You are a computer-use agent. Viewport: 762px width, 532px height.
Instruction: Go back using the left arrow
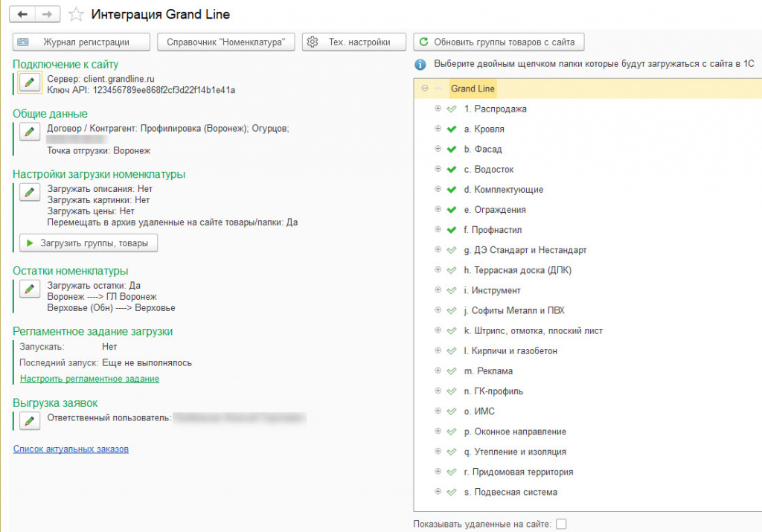point(22,14)
